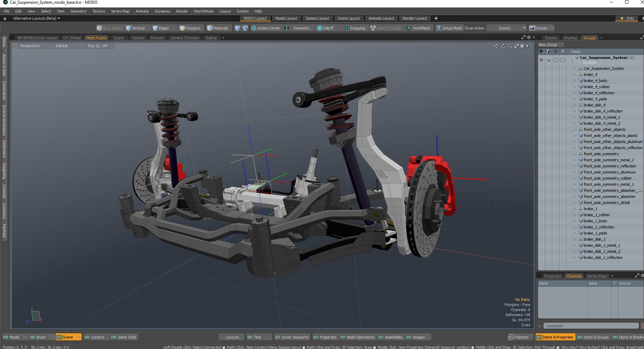Open the Assemblies panel
This screenshot has height=349, width=644.
(x=390, y=337)
